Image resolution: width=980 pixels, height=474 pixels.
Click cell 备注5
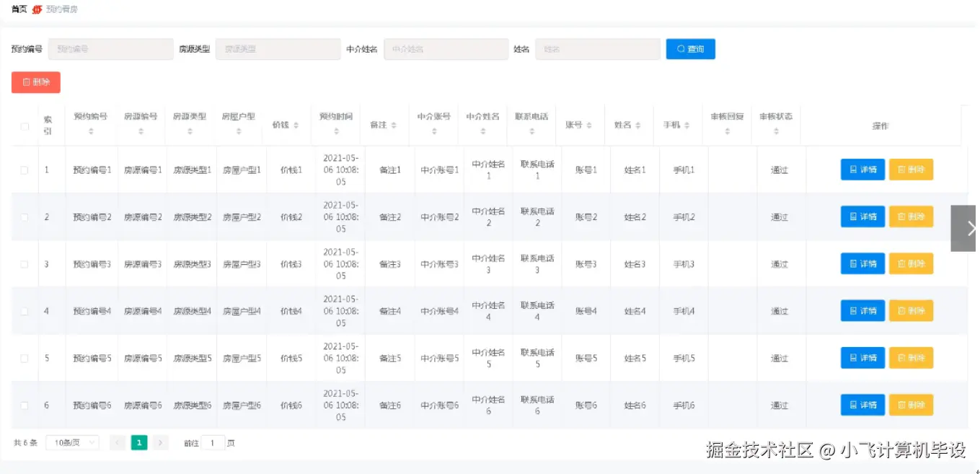(390, 359)
